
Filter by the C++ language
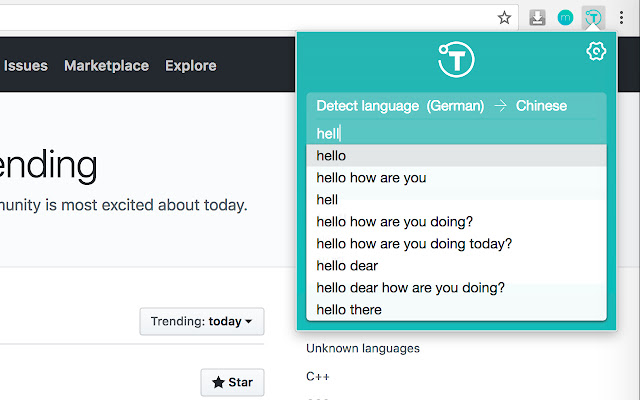pos(318,377)
